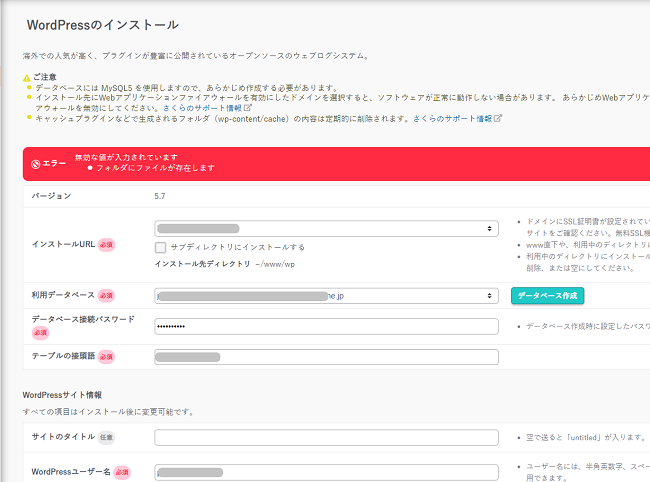Viewport: 650px width, 482px height.
Task: Open the 利用データベース dropdown
Action: tap(326, 296)
